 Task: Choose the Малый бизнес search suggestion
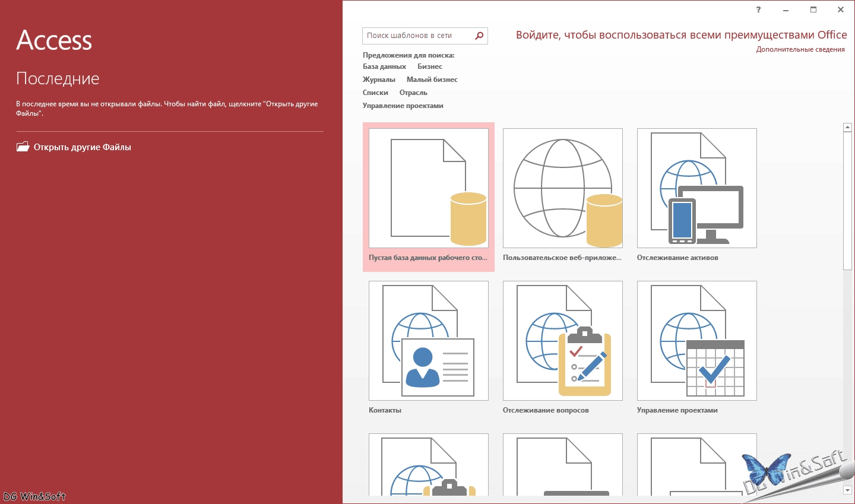pos(432,80)
